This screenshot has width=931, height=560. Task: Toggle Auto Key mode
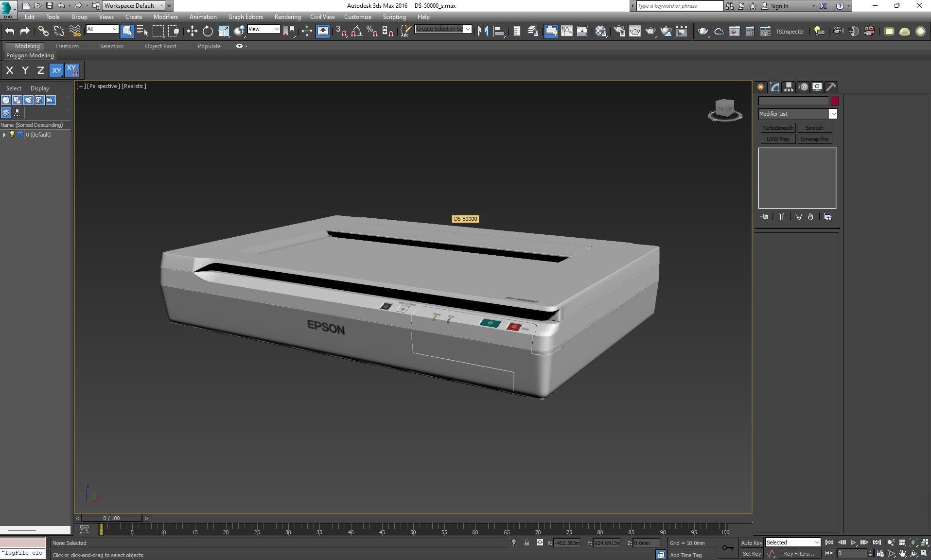[751, 543]
